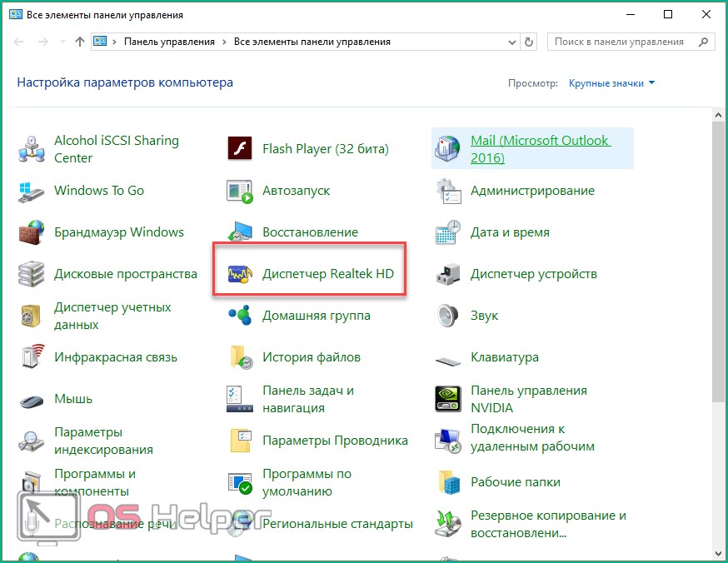Open recent locations dropdown arrow
Viewport: 728px width, 563px height.
point(62,42)
